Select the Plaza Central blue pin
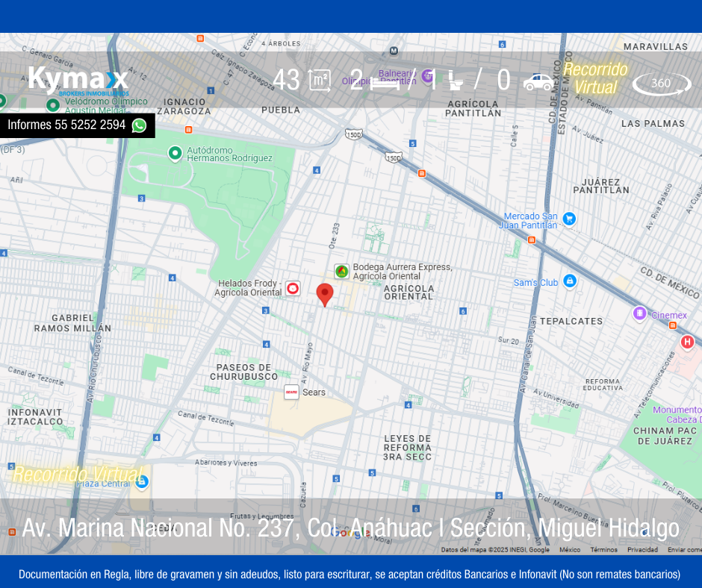 (142, 482)
